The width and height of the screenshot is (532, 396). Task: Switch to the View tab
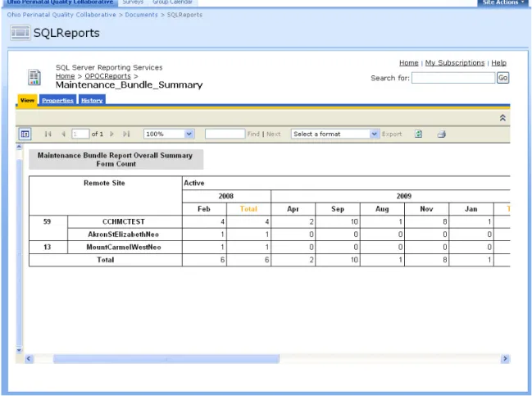(x=27, y=101)
